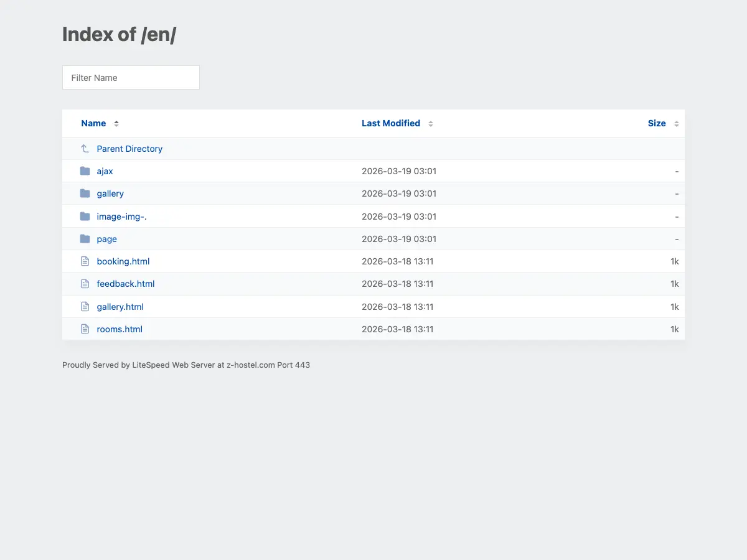The image size is (747, 560).
Task: Open gallery.html file
Action: (x=120, y=307)
